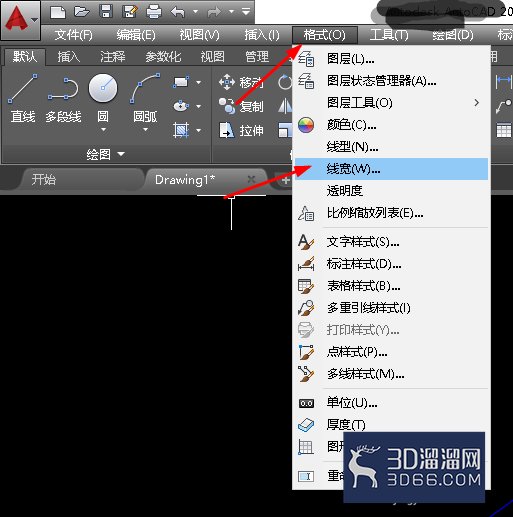Open Text Style (文字样式) entry

pyautogui.click(x=391, y=242)
